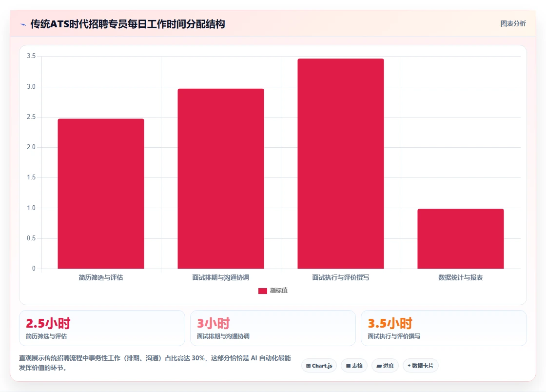
Task: Click the description text starting 直观展示传统招聘流程
Action: pyautogui.click(x=155, y=363)
